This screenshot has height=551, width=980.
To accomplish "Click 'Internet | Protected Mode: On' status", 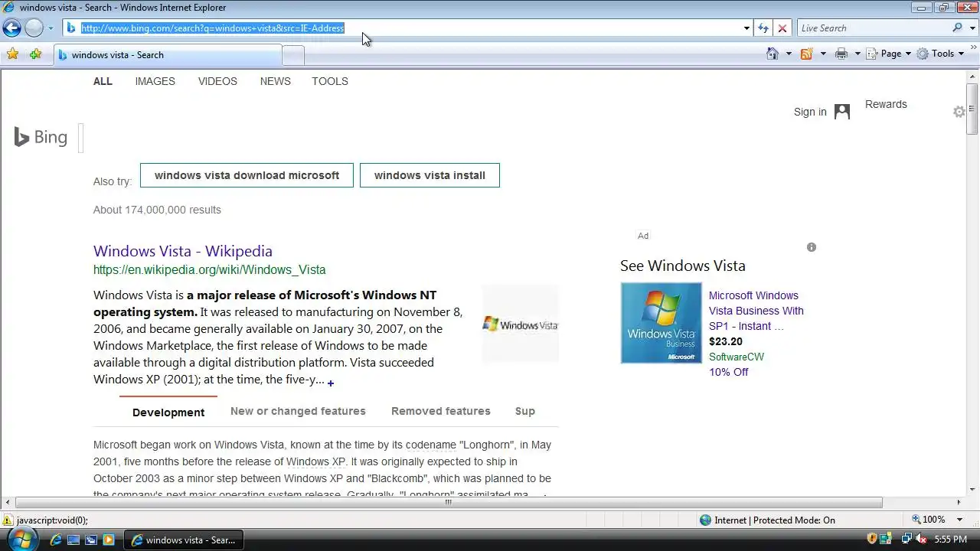I will pos(767,520).
